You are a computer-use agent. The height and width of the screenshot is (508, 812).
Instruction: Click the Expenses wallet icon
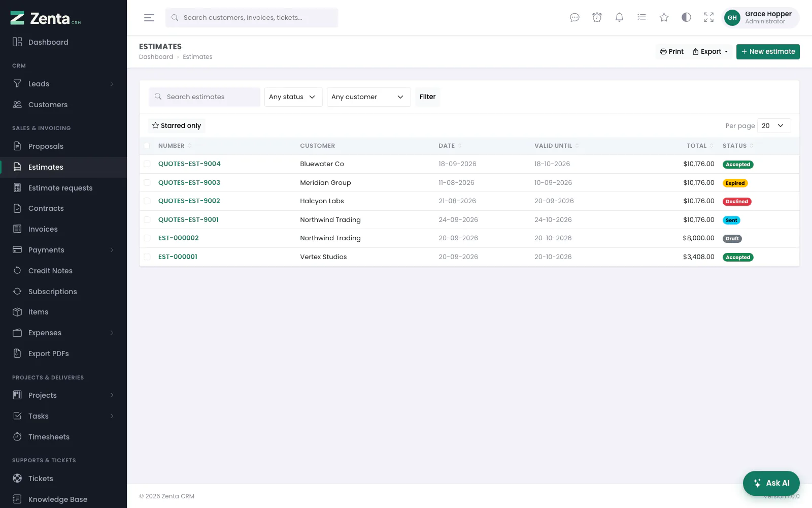pos(17,333)
